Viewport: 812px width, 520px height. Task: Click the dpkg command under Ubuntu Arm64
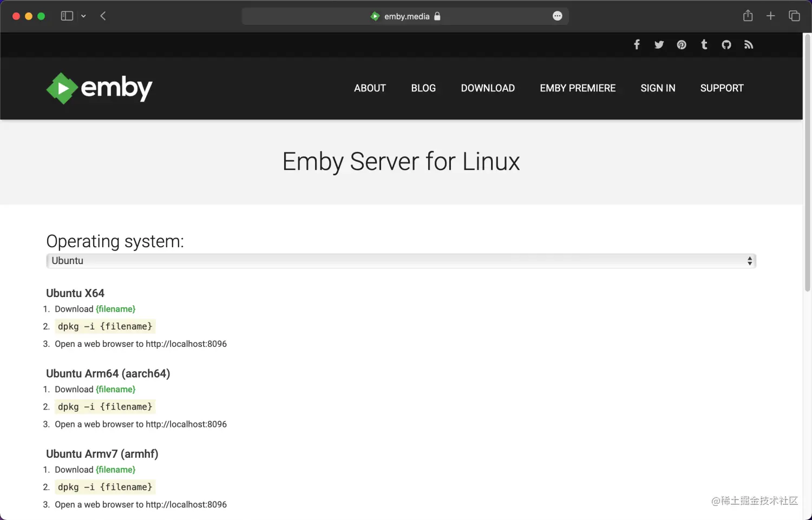click(x=105, y=407)
